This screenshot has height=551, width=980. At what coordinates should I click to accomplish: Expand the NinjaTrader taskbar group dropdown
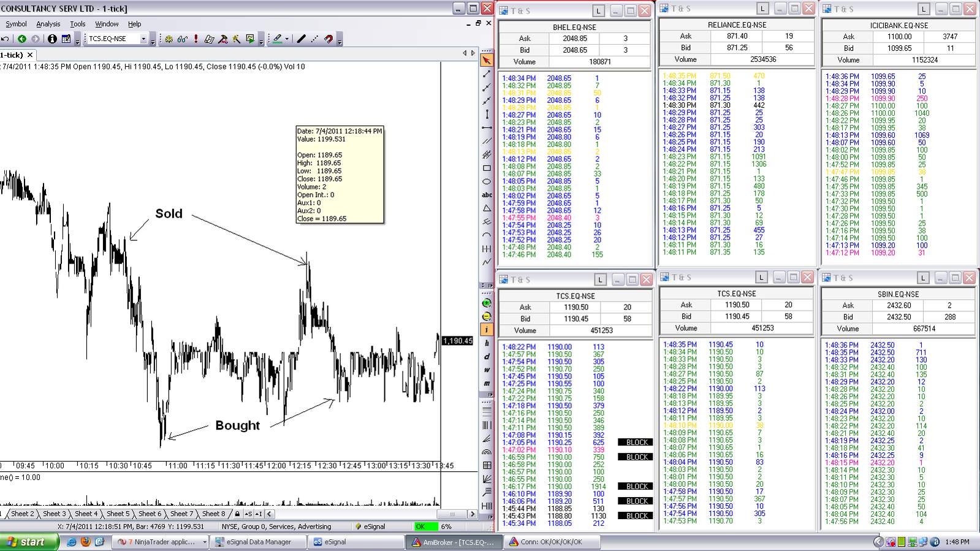click(205, 542)
